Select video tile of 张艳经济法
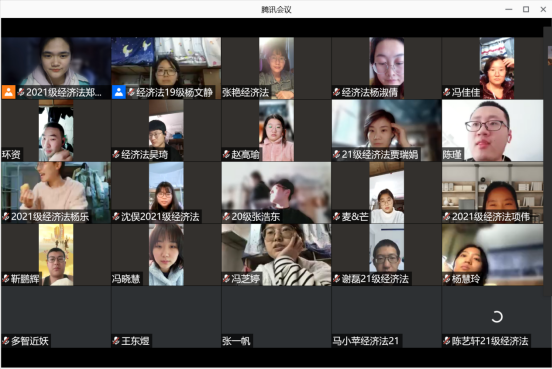The height and width of the screenshot is (369, 552). (x=276, y=68)
